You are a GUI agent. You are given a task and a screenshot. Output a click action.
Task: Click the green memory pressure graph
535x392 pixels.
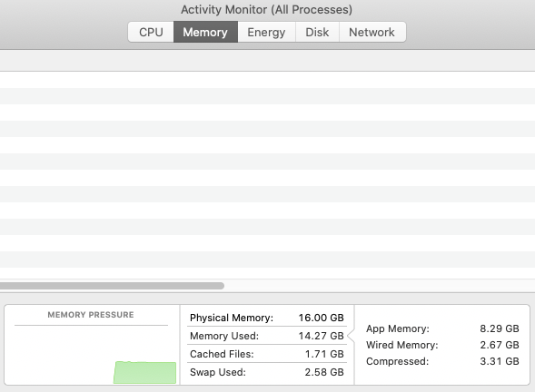coord(145,373)
